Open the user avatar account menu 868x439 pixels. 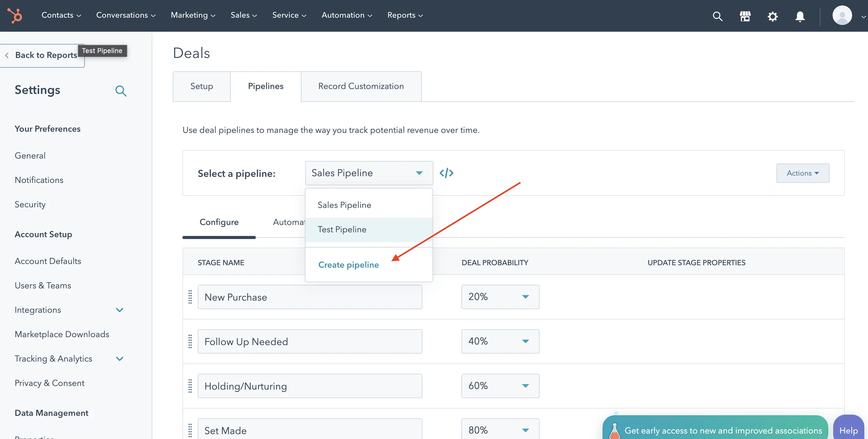(842, 16)
